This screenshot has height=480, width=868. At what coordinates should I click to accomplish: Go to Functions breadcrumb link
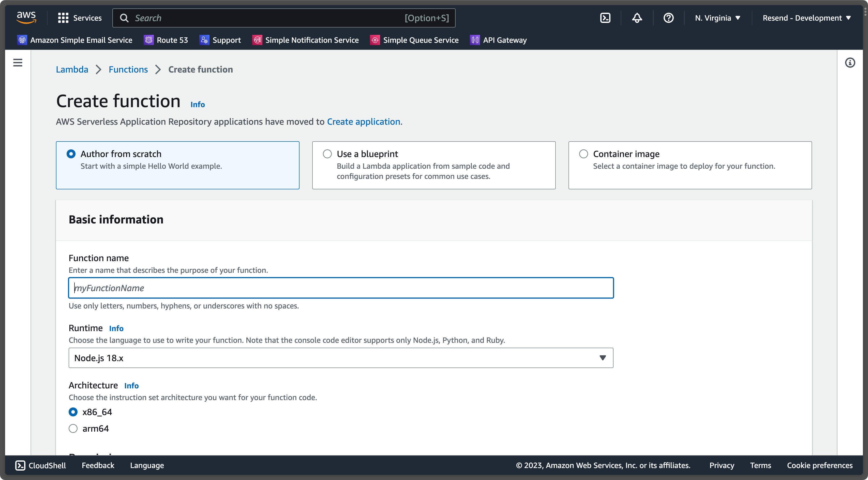pyautogui.click(x=128, y=69)
